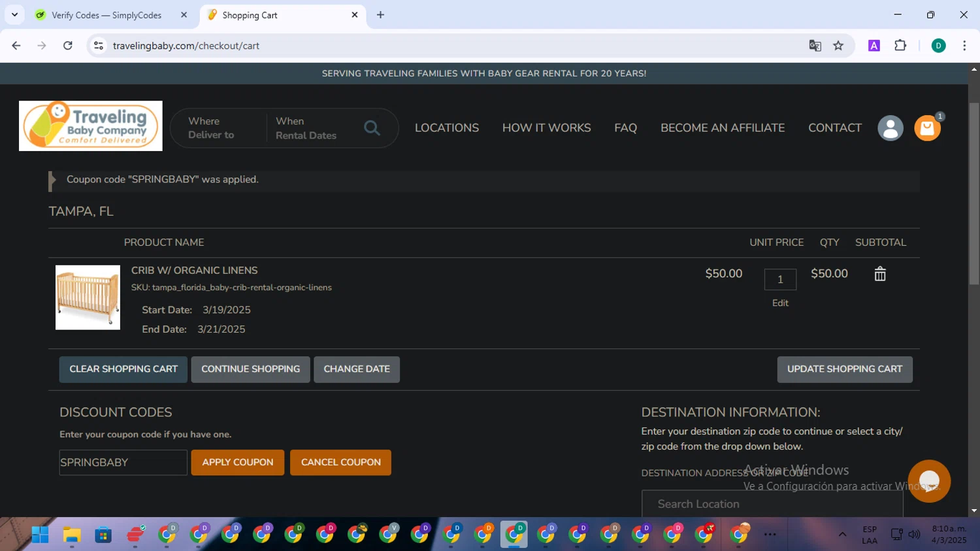Open the Chrome profile D avatar
This screenshot has width=980, height=551.
(x=938, y=46)
